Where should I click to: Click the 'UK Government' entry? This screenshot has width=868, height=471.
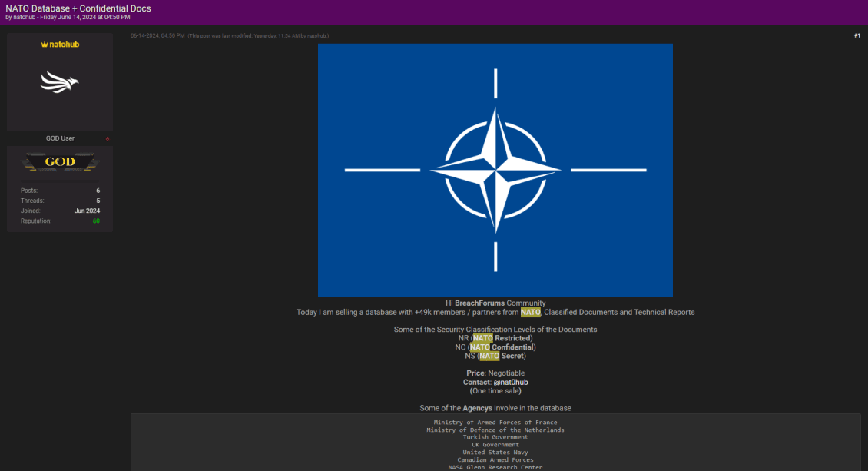click(x=495, y=445)
